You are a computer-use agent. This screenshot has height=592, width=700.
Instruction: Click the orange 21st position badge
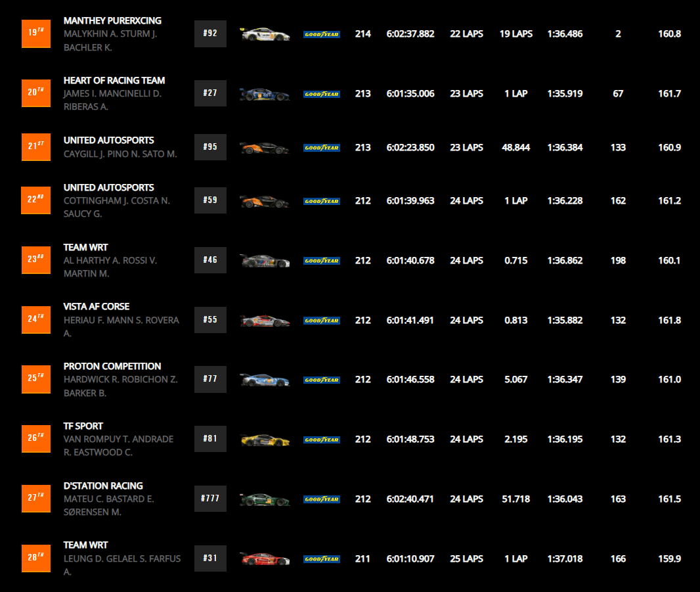pos(36,147)
